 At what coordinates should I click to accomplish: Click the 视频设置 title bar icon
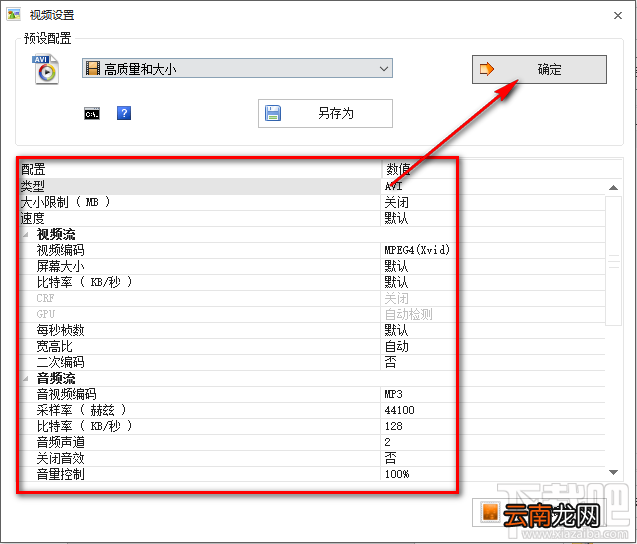point(13,15)
